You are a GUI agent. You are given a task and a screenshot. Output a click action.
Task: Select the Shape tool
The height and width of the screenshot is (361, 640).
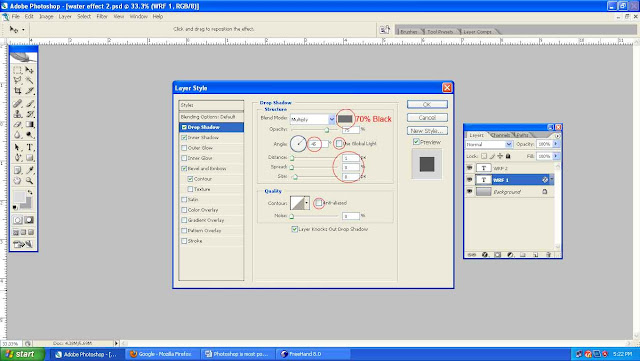coord(29,157)
